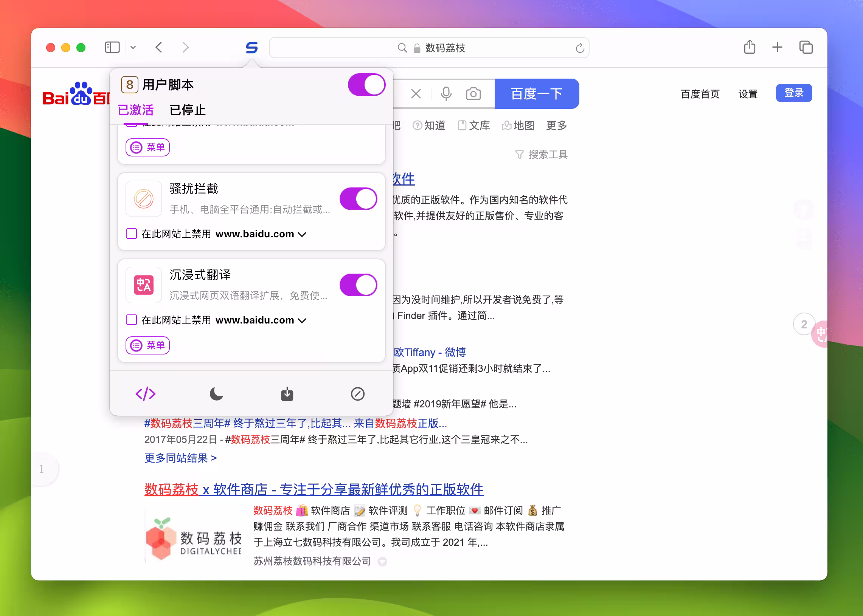Expand www.baidu.com dropdown under 骚扰拦截
The image size is (863, 616).
point(302,234)
